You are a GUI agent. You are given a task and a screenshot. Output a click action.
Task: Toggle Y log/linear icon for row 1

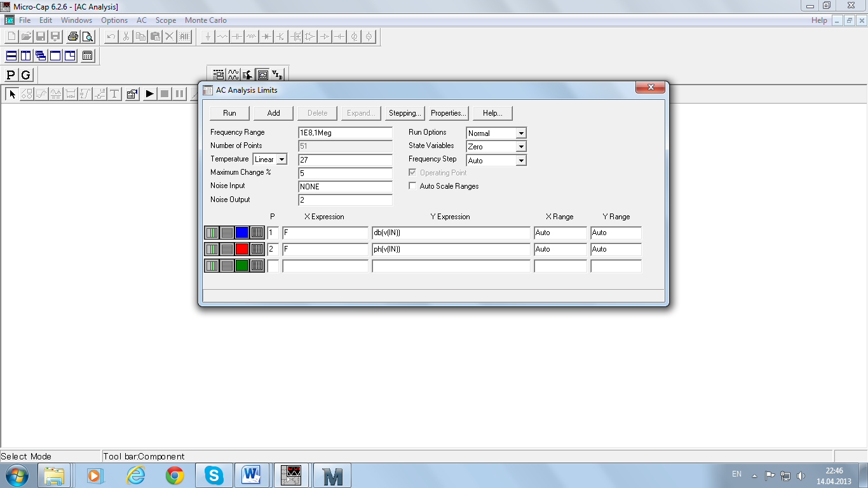pyautogui.click(x=227, y=233)
